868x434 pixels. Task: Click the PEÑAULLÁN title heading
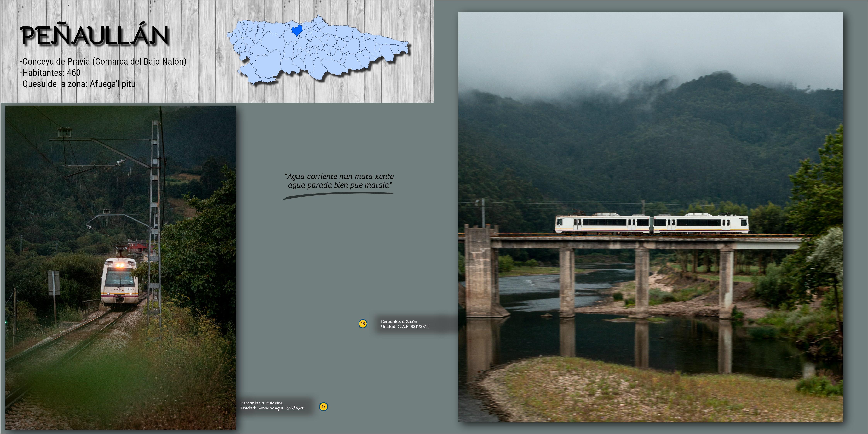94,35
